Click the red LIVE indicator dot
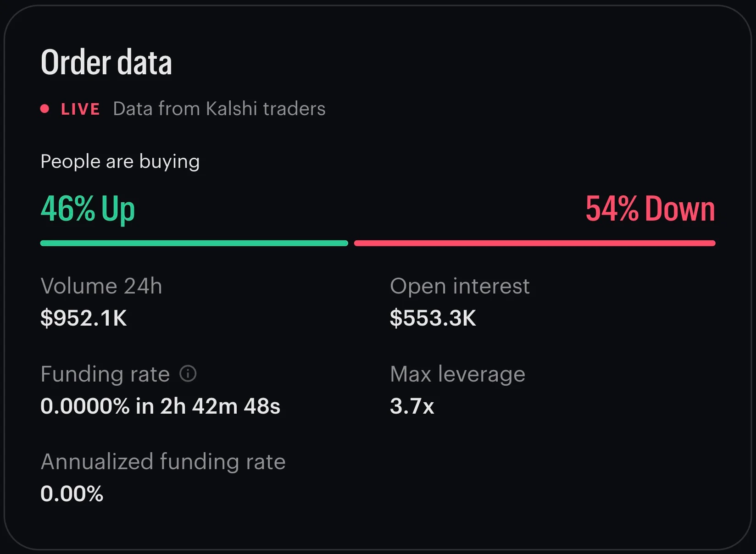 click(44, 109)
